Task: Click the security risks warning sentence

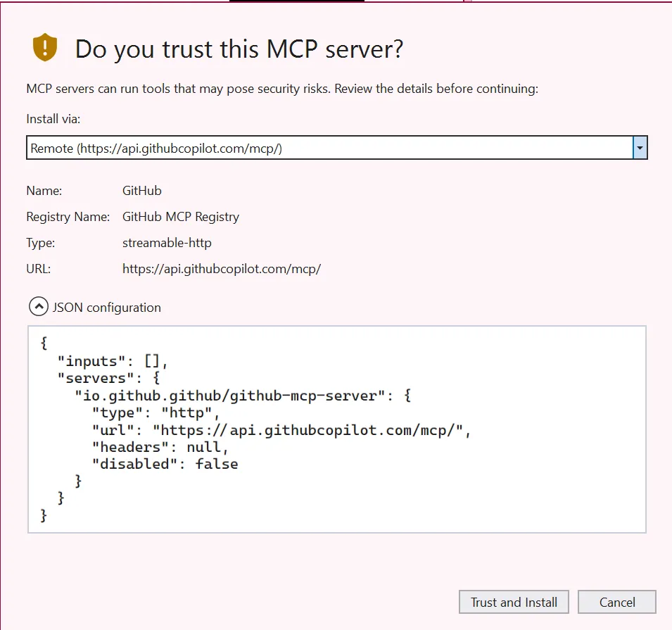Action: point(282,89)
